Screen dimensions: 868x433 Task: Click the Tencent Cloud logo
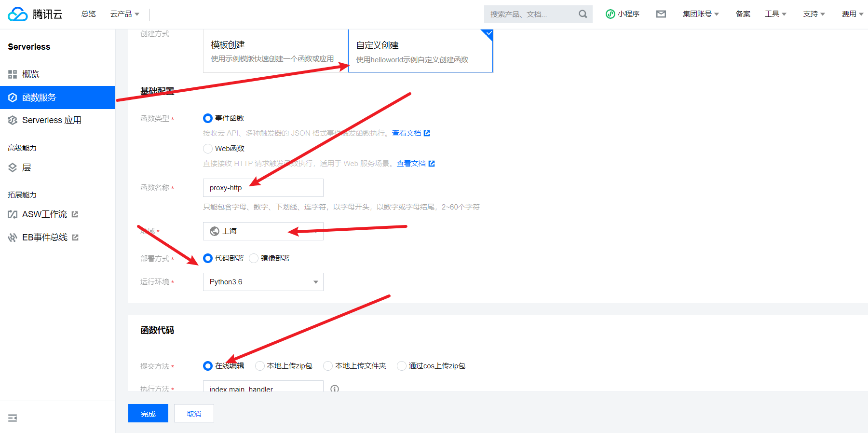(x=35, y=14)
